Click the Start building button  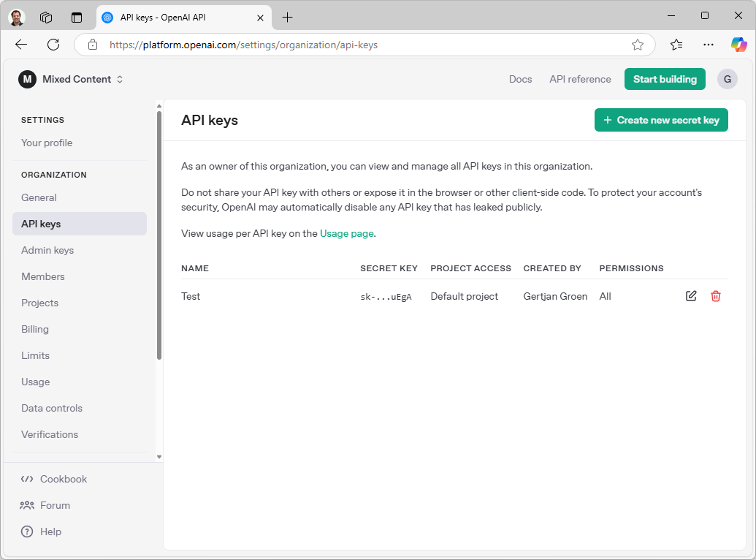pyautogui.click(x=665, y=79)
